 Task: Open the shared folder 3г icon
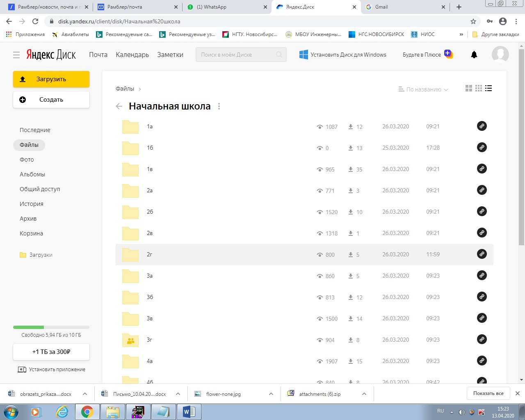click(130, 340)
